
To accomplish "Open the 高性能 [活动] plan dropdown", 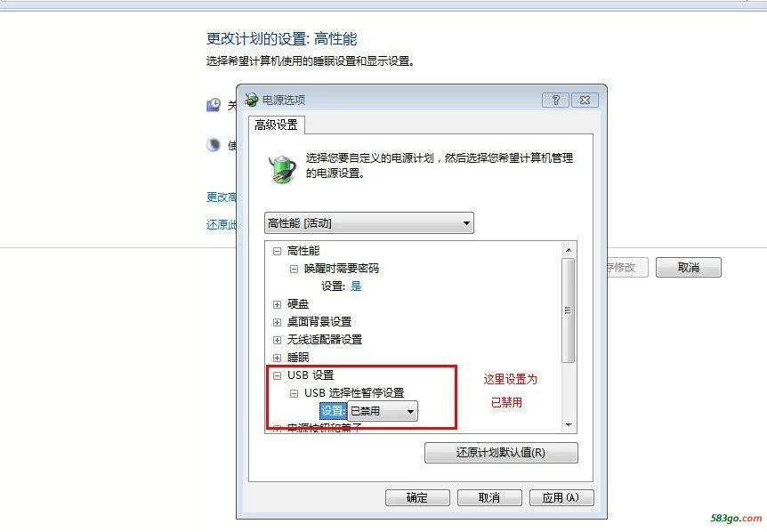I will (x=369, y=223).
